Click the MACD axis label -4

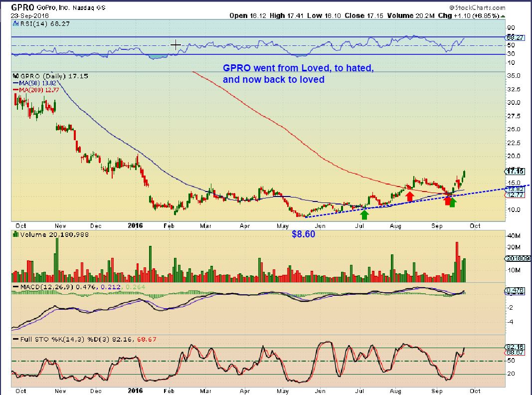tap(511, 322)
